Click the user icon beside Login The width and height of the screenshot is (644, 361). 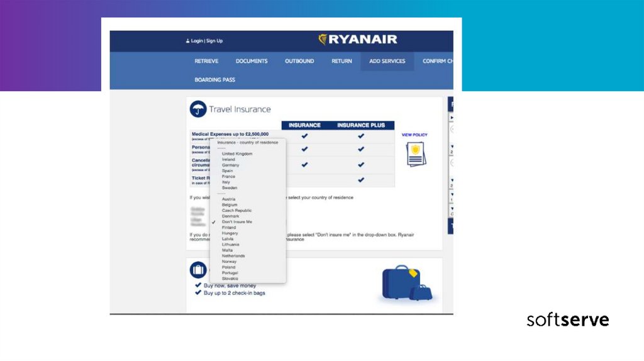point(187,41)
